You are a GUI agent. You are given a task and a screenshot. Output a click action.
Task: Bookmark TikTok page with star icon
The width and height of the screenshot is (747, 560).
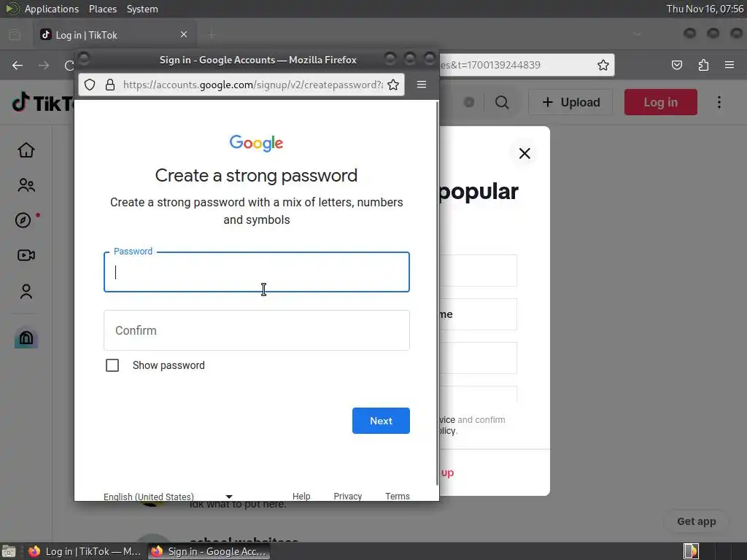coord(603,65)
